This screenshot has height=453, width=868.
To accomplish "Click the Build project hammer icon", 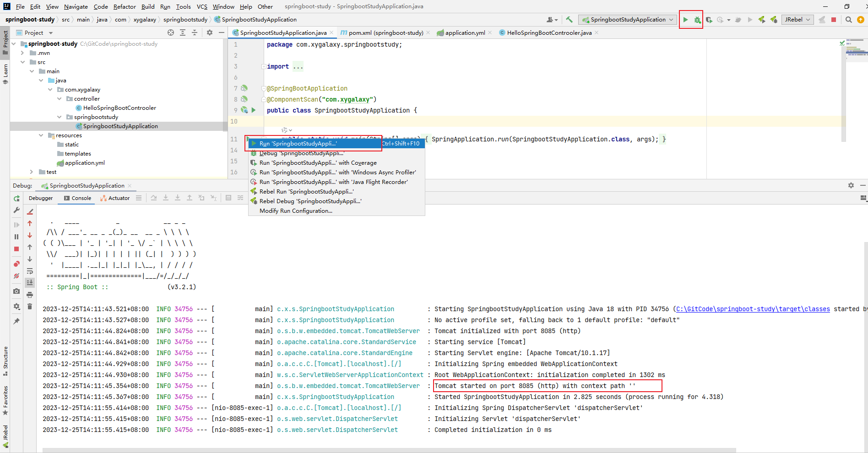I will click(x=569, y=20).
